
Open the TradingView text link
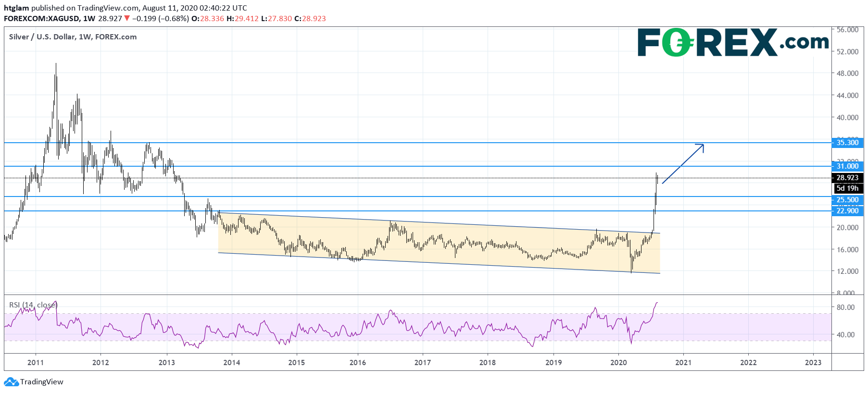42,382
